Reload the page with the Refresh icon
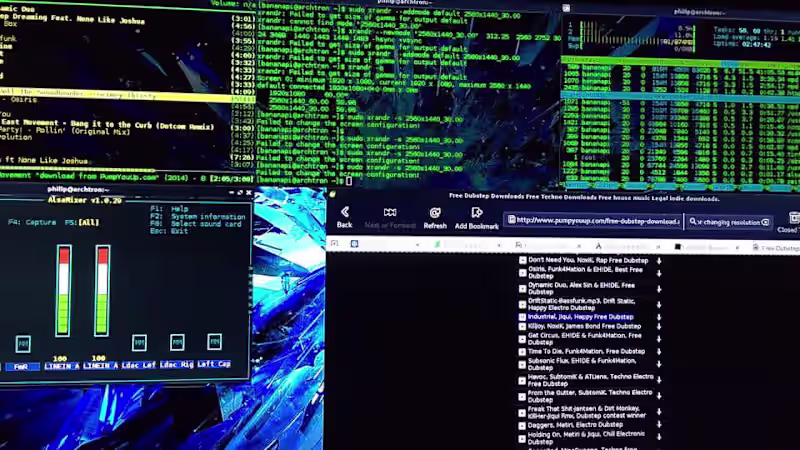This screenshot has height=450, width=800. [435, 213]
